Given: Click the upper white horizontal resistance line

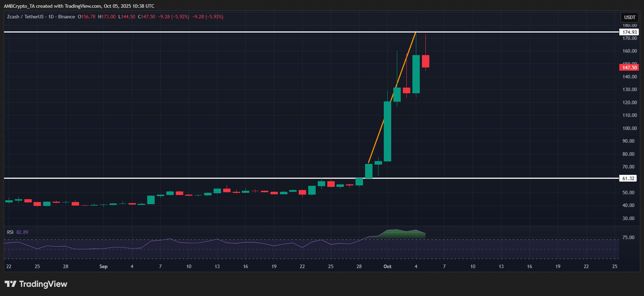Looking at the screenshot, I should pos(311,32).
